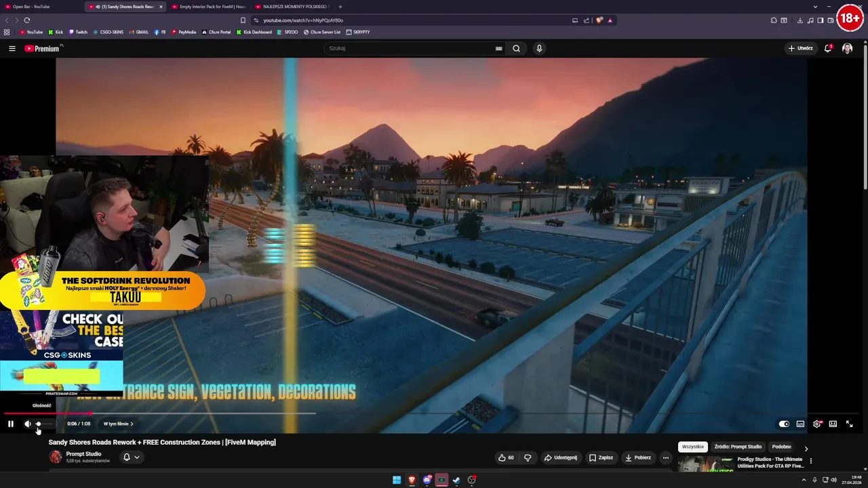Open the apps grid in the bookmarks bar
Viewport: 868px width, 488px height.
pos(7,32)
